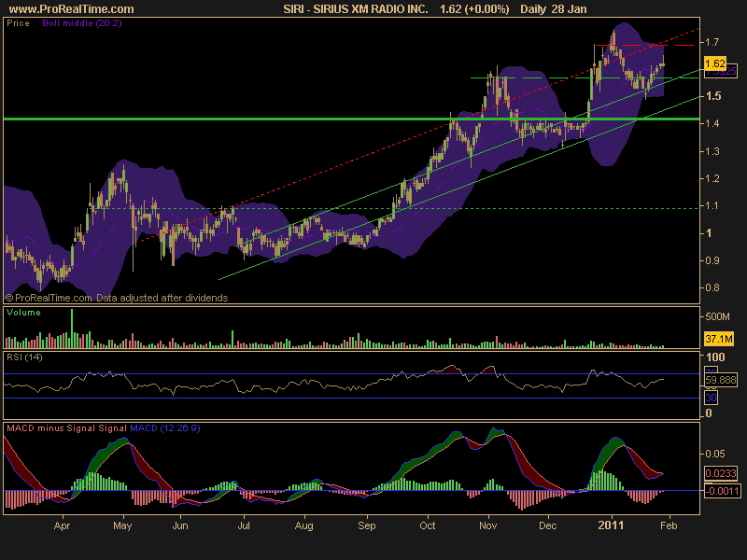This screenshot has width=747, height=560.
Task: Click the Sep date axis label
Action: click(367, 525)
